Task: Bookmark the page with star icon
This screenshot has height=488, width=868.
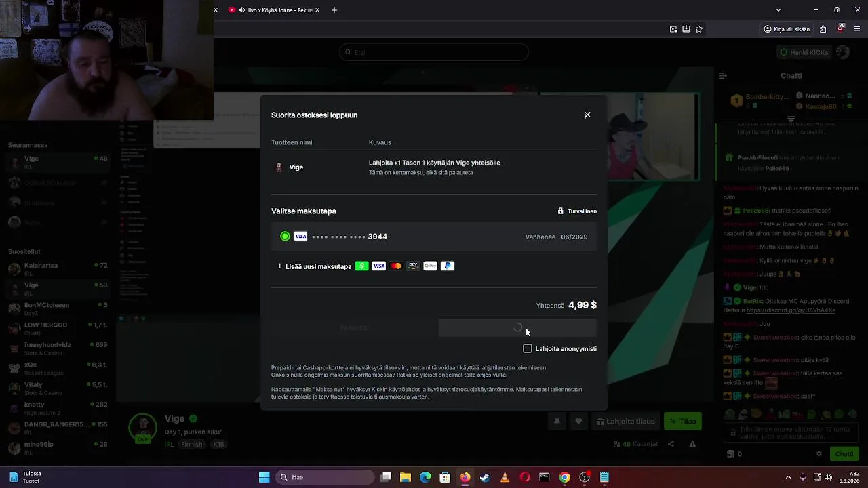Action: [x=699, y=29]
